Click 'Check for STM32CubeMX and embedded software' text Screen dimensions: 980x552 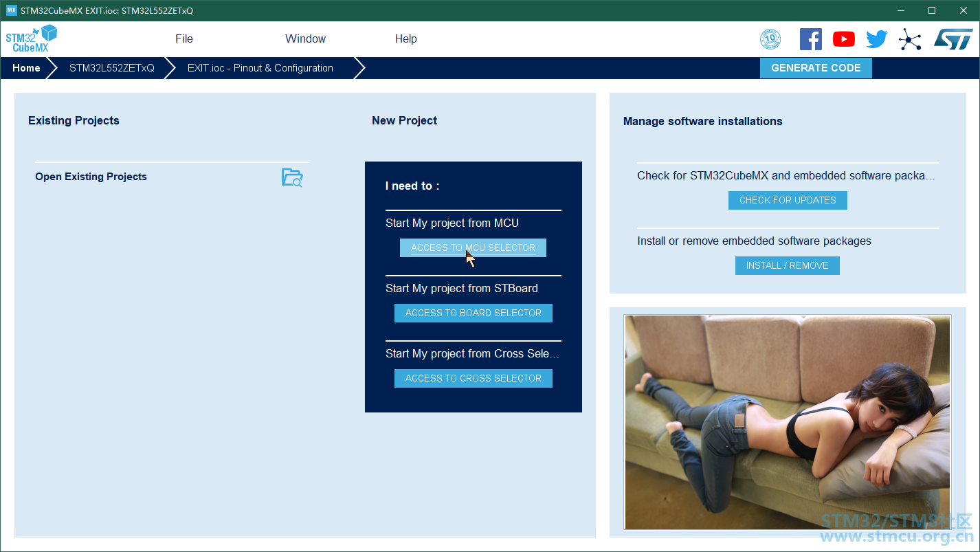(786, 175)
